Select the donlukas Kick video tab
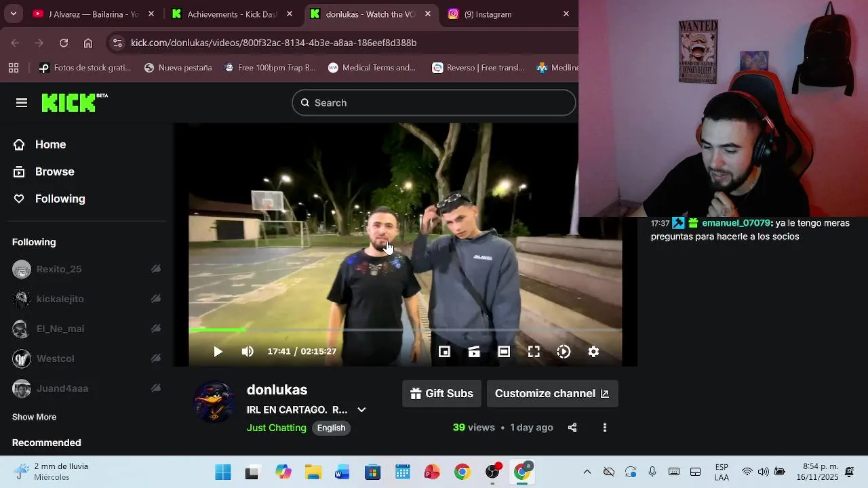 click(370, 14)
